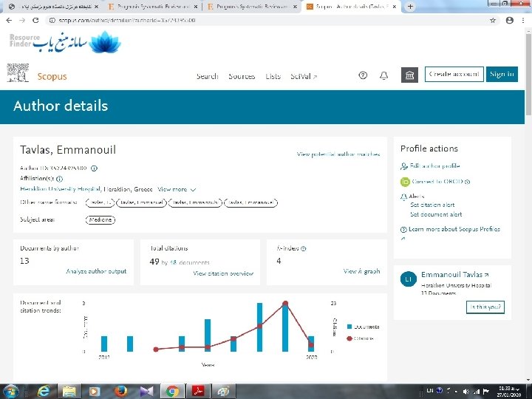Open Internet Explorer from the taskbar
This screenshot has height=399, width=532.
coord(44,392)
